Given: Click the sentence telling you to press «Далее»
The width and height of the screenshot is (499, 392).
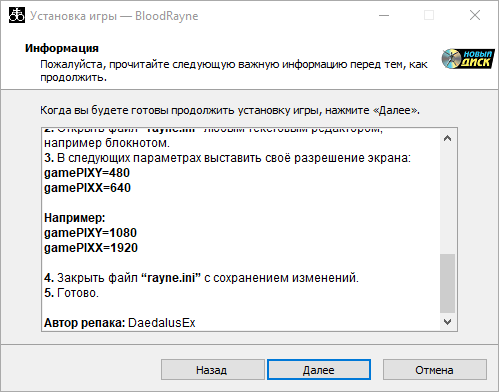Looking at the screenshot, I should click(230, 110).
